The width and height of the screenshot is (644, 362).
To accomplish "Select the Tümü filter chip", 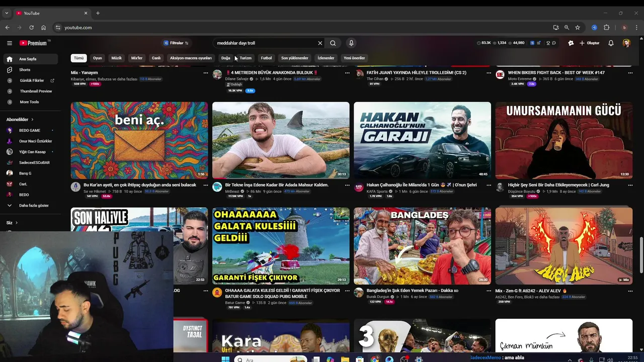I will click(79, 58).
